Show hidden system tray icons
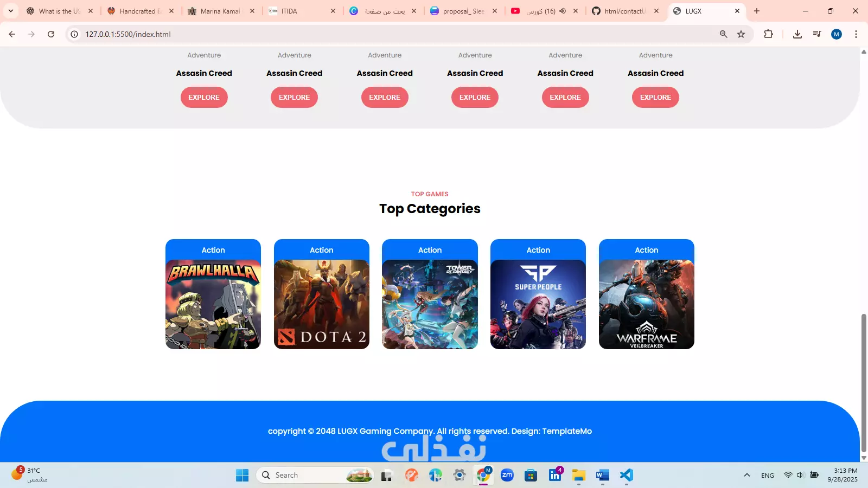868x488 pixels. (x=747, y=476)
